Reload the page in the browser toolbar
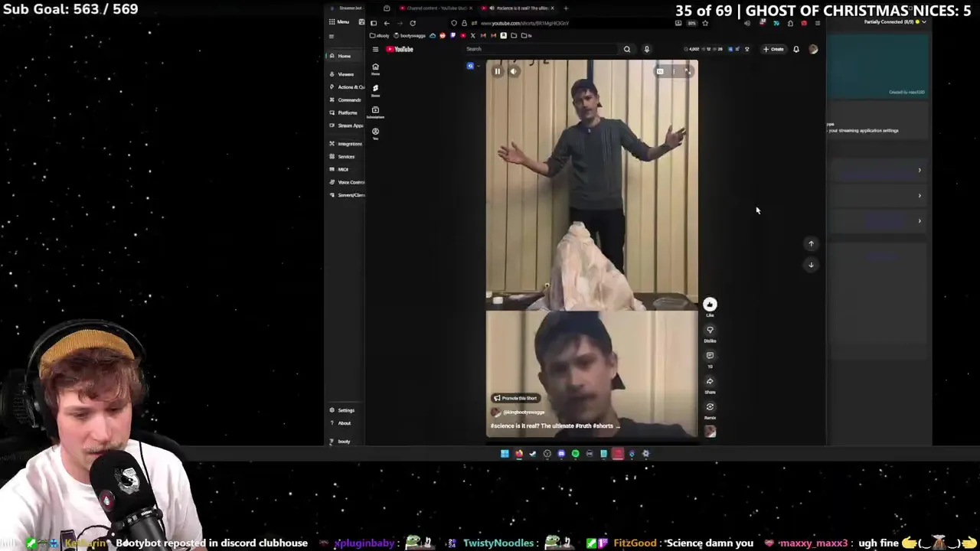 tap(413, 23)
